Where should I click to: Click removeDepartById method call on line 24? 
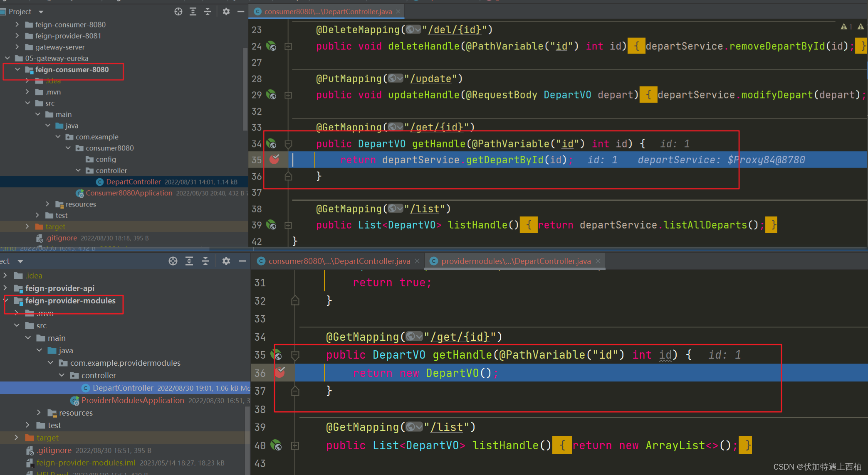[777, 46]
